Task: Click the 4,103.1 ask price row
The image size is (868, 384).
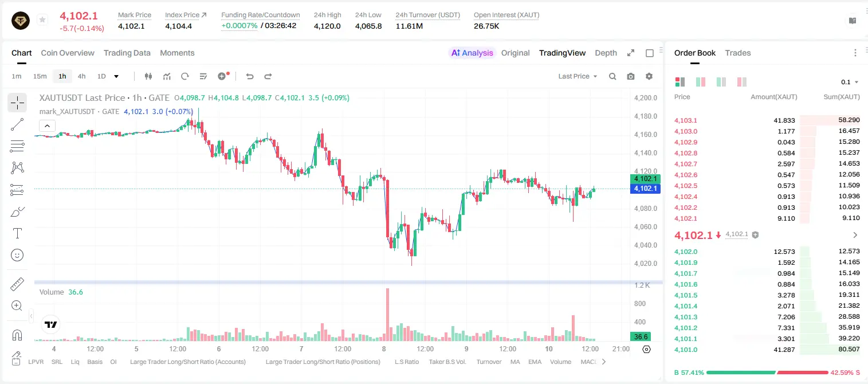Action: point(767,120)
